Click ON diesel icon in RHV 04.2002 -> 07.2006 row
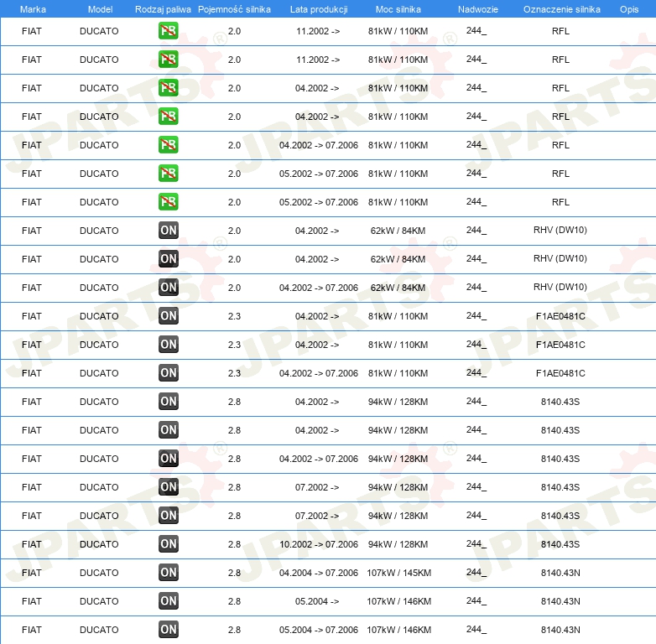The height and width of the screenshot is (644, 656). pos(168,288)
